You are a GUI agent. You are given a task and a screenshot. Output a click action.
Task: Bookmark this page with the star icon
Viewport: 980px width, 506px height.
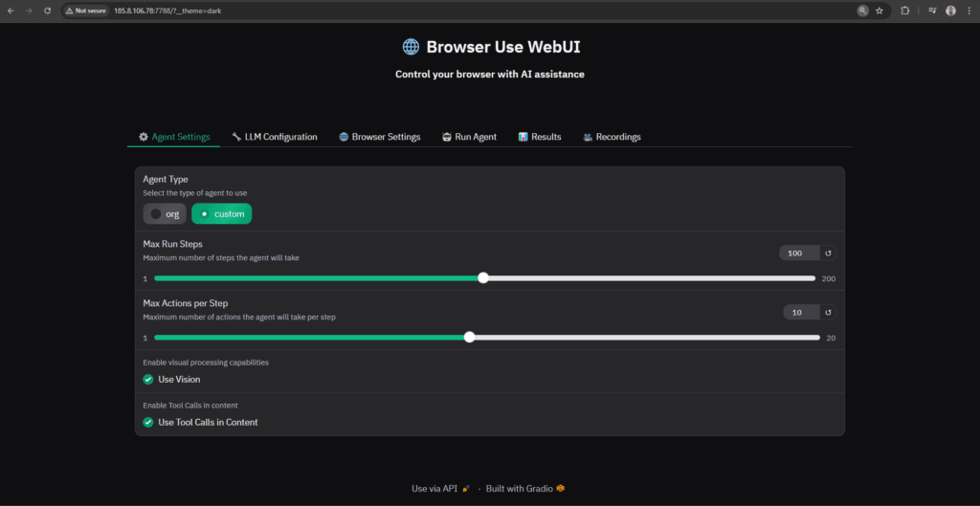pos(879,11)
